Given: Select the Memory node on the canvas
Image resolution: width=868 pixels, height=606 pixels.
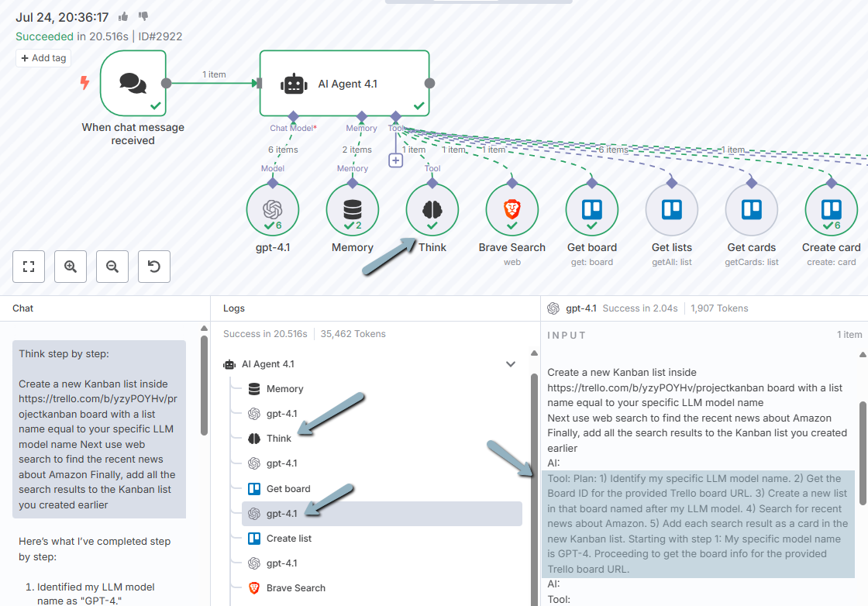Looking at the screenshot, I should pyautogui.click(x=353, y=210).
